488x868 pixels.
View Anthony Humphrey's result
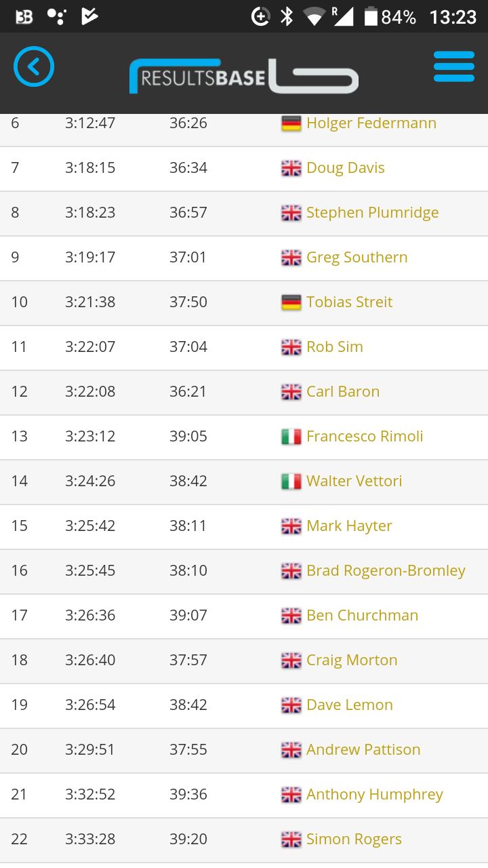point(374,795)
